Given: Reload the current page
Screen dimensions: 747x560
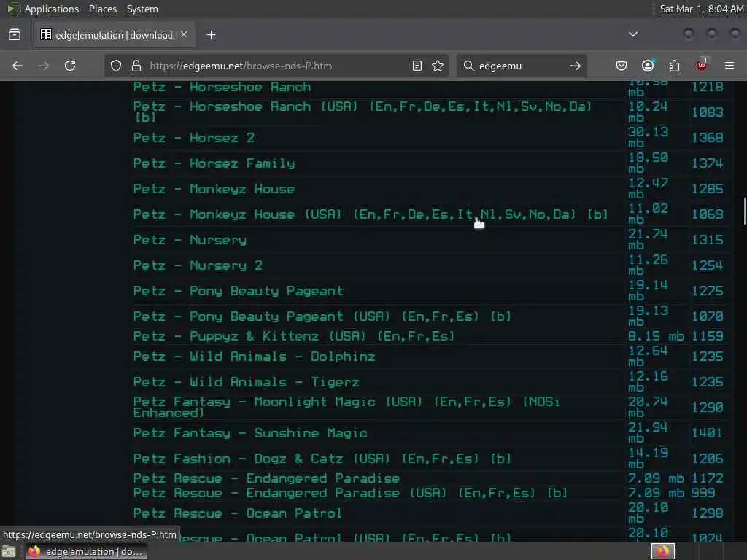Looking at the screenshot, I should pyautogui.click(x=70, y=66).
